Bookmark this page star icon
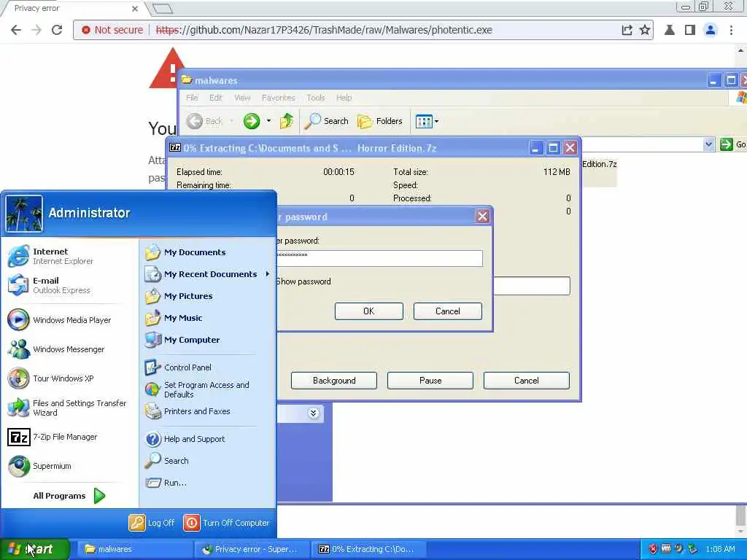This screenshot has height=560, width=747. click(x=645, y=29)
